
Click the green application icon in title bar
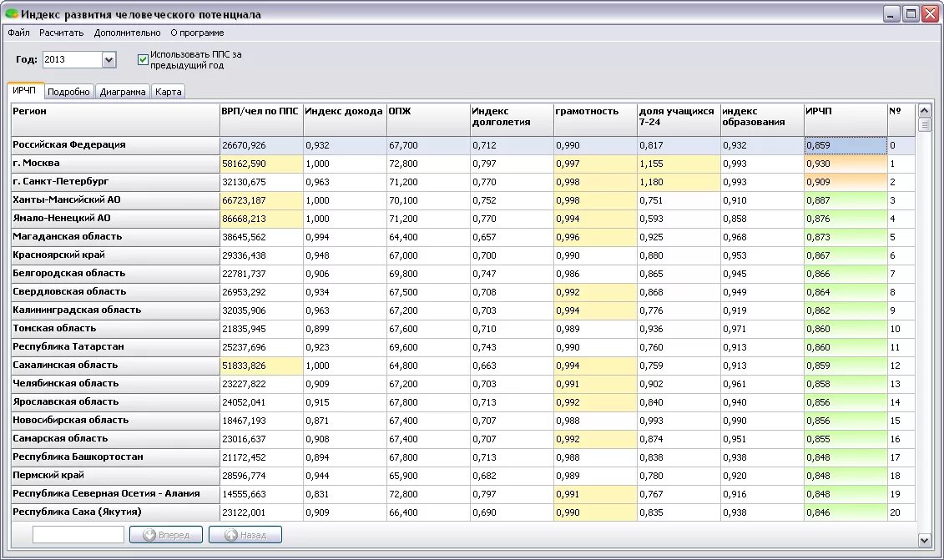[x=12, y=13]
